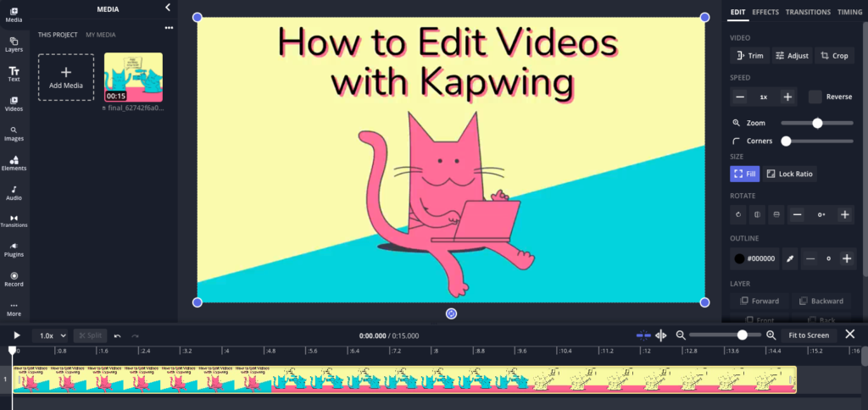Switch to the This Project tab
868x410 pixels.
[x=58, y=35]
